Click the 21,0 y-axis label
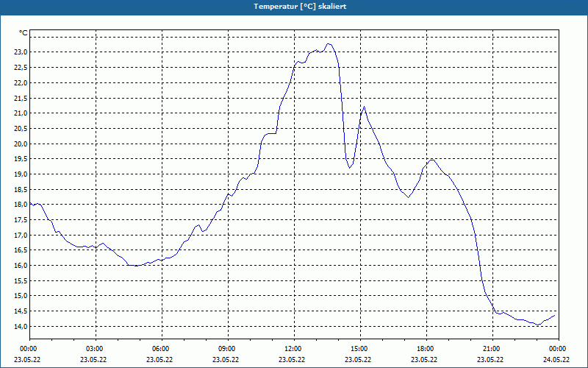The height and width of the screenshot is (368, 588). [21, 113]
